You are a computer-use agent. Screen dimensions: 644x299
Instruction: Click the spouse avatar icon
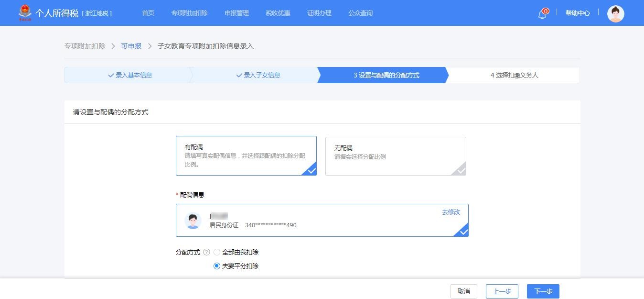193,221
